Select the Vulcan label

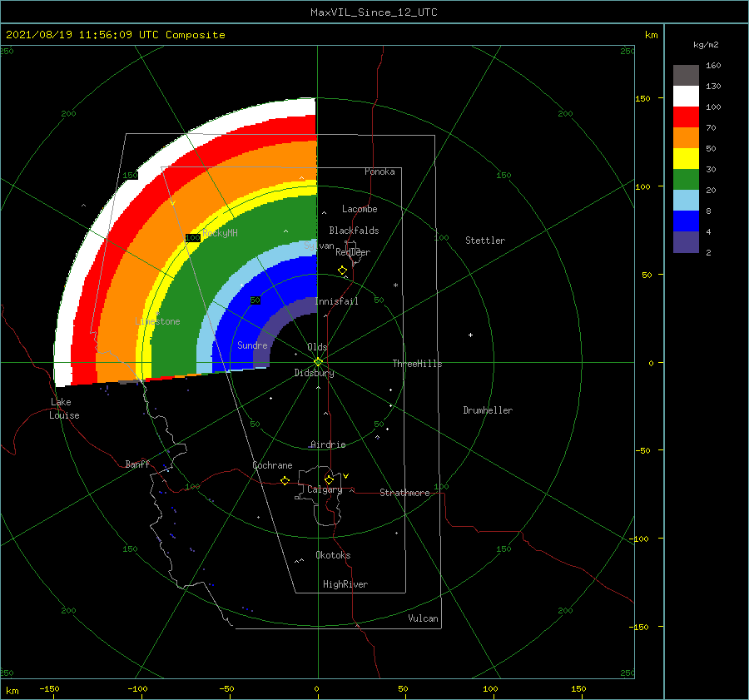(x=424, y=618)
